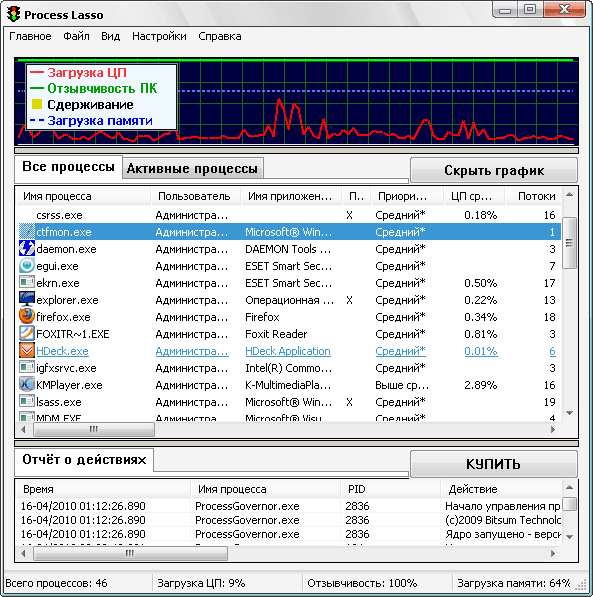Click the Отзывчивость ПК legend entry
The image size is (593, 597).
point(93,88)
